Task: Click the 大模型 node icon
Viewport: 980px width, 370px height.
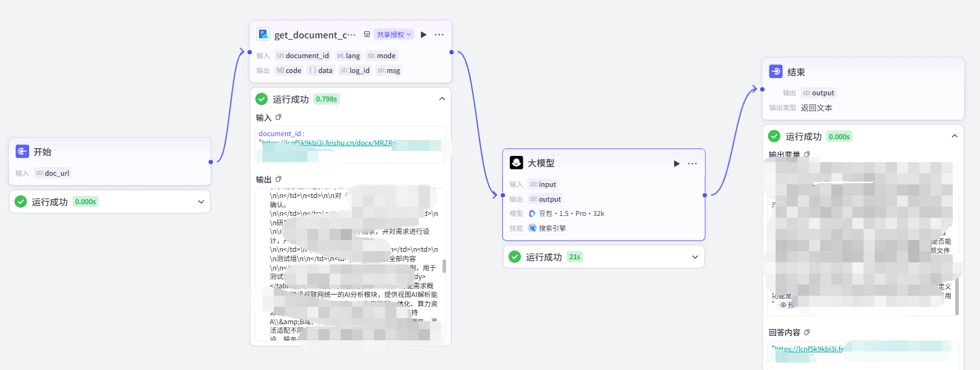Action: pos(516,163)
